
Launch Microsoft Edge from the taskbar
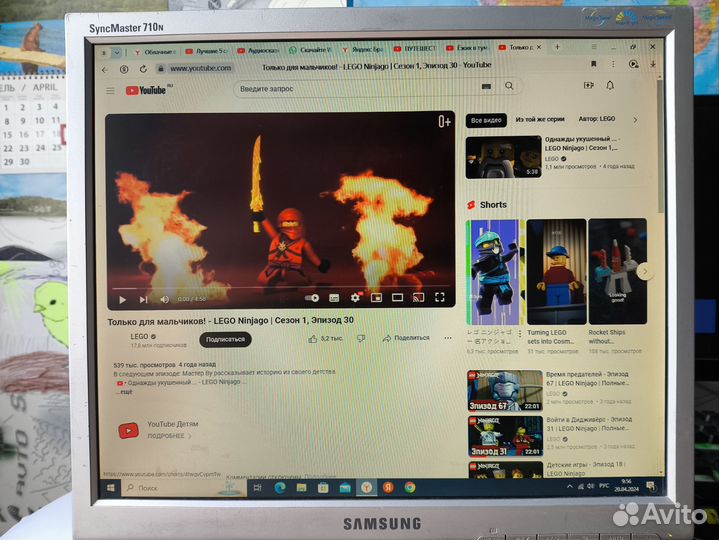279,488
